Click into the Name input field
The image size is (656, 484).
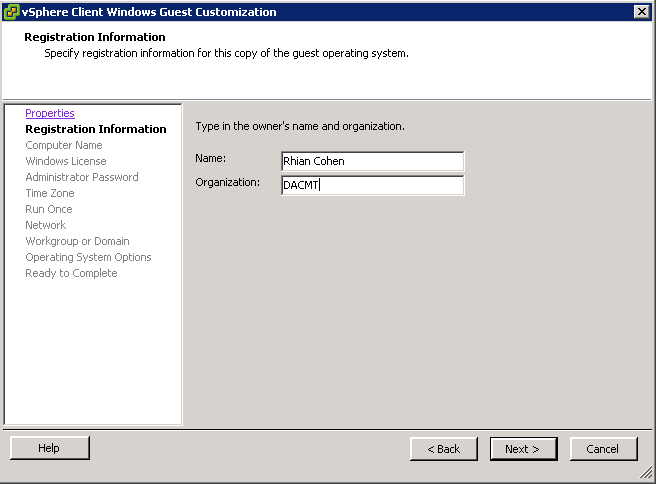pyautogui.click(x=372, y=161)
